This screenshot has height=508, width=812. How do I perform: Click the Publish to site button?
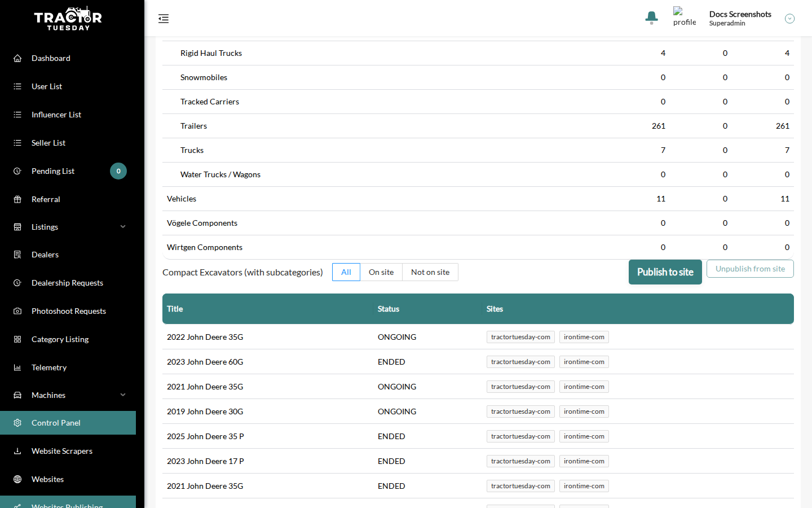point(665,272)
